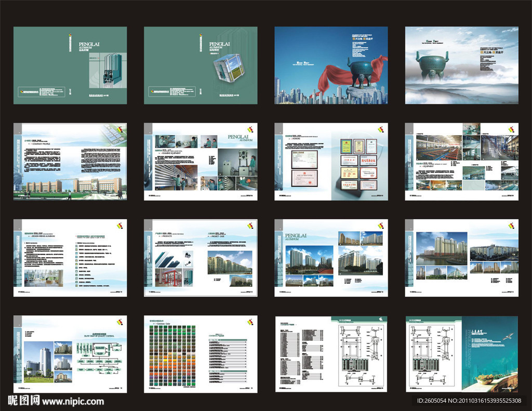The height and width of the screenshot is (411, 532).
Task: Select the quality control flow chart spread
Action: [x=70, y=354]
